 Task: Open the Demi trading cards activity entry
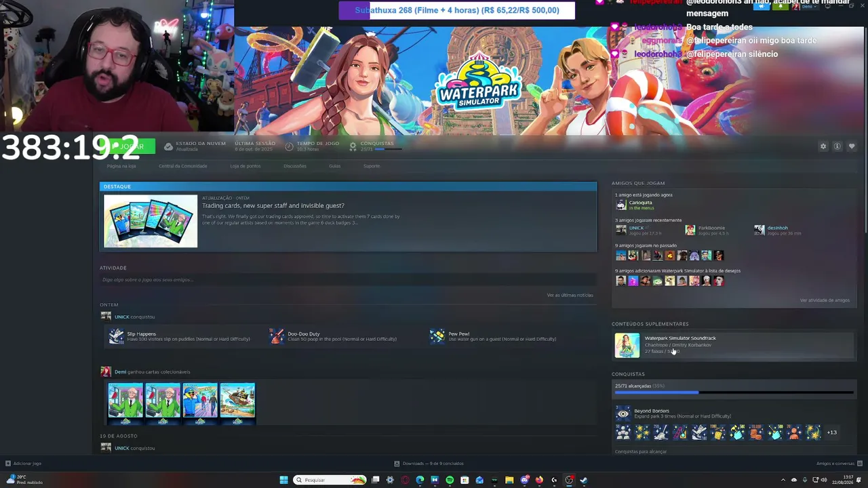pos(153,372)
